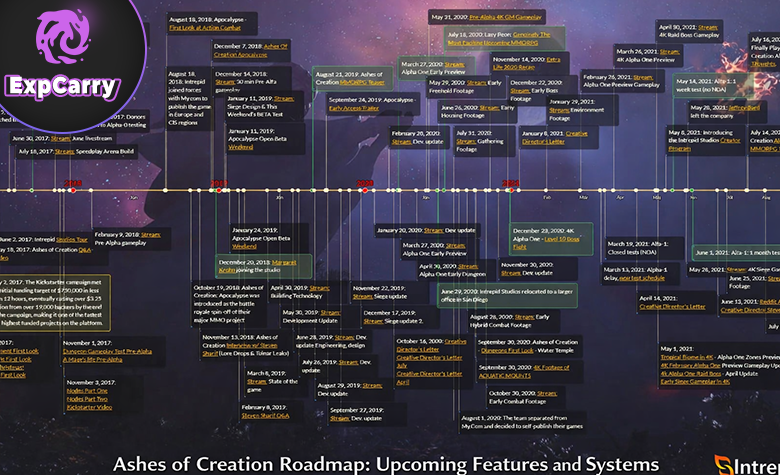Open Stream link for Alpha One Preview Gameplay
780x475 pixels.
click(643, 77)
